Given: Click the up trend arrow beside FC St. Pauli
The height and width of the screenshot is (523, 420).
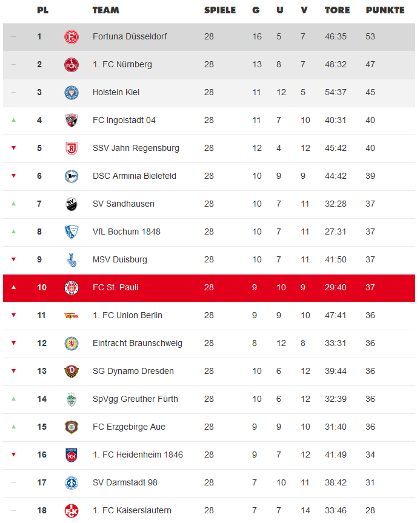Looking at the screenshot, I should point(13,287).
